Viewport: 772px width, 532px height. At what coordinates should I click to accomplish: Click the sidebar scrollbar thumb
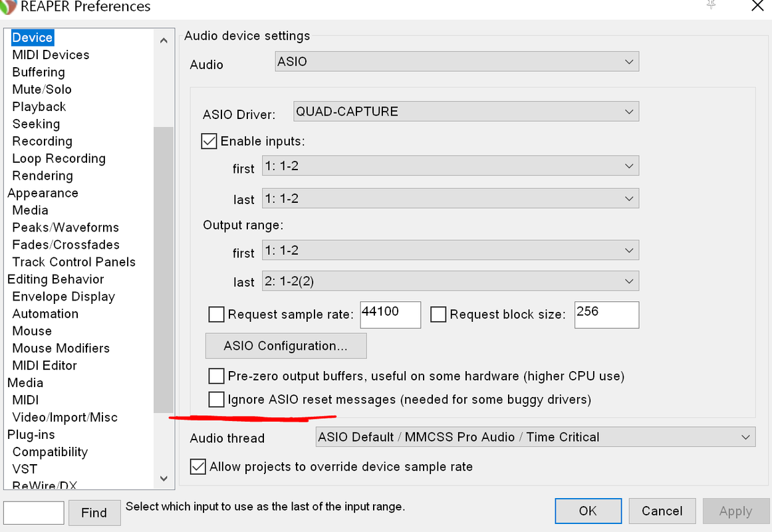(164, 270)
